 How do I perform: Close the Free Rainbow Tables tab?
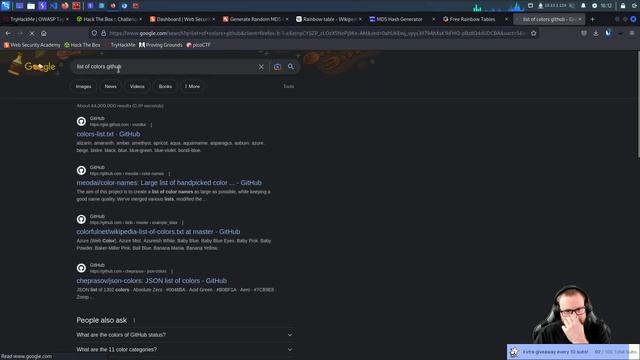(x=507, y=19)
